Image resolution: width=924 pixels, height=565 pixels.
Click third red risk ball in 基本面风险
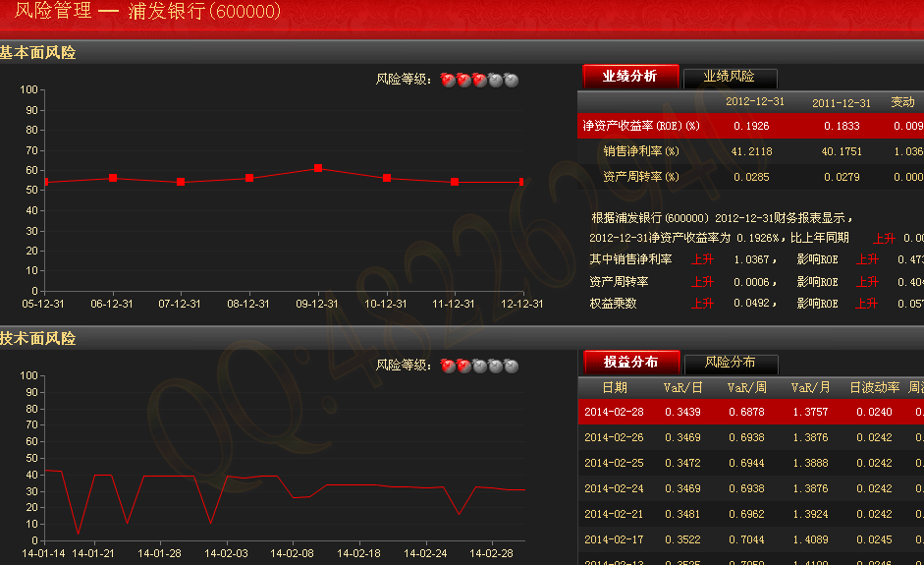pos(480,81)
